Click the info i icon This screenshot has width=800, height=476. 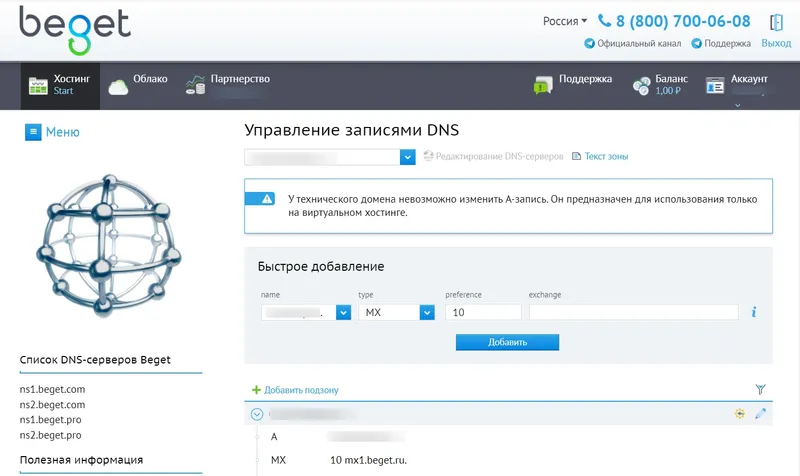click(x=754, y=312)
